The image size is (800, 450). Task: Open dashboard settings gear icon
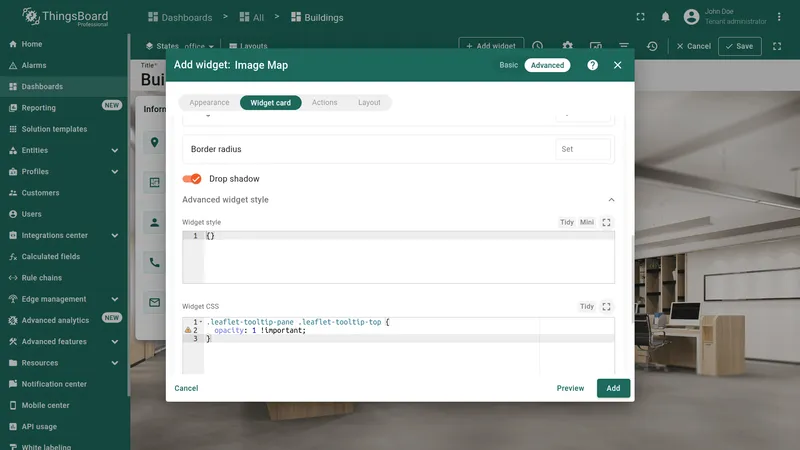[567, 46]
